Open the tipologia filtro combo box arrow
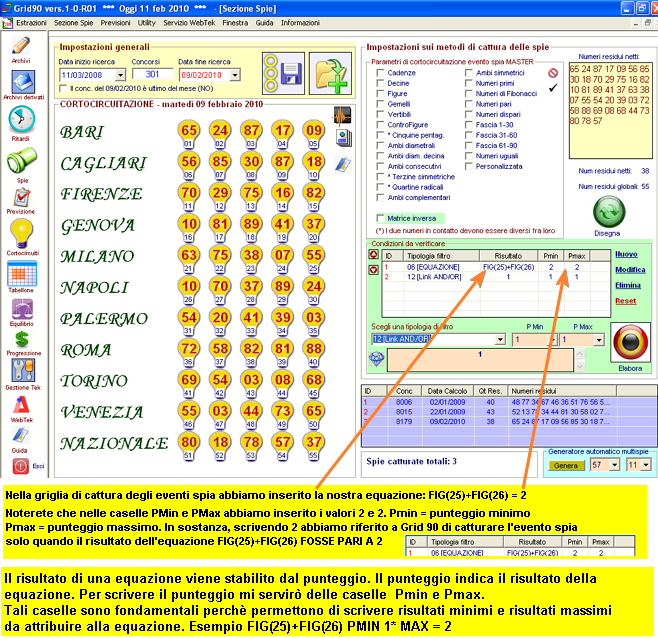658x637 pixels. (x=500, y=339)
